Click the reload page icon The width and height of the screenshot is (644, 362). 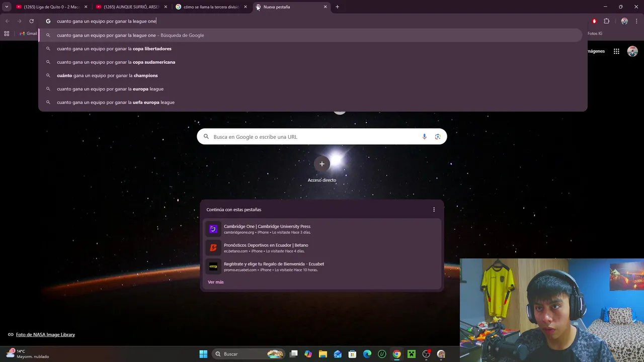tap(31, 21)
